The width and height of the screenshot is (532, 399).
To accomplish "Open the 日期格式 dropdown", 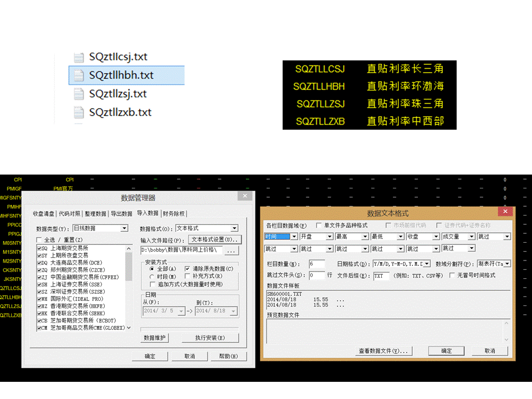I will (426, 264).
